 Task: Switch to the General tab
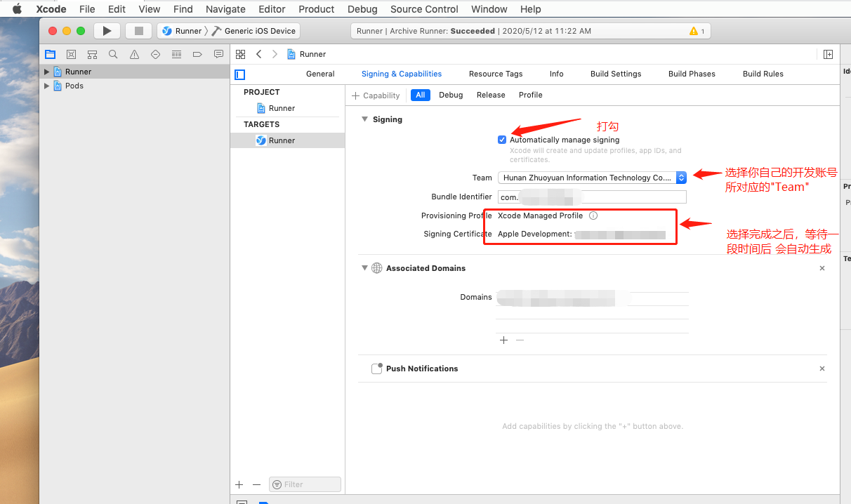(x=320, y=74)
